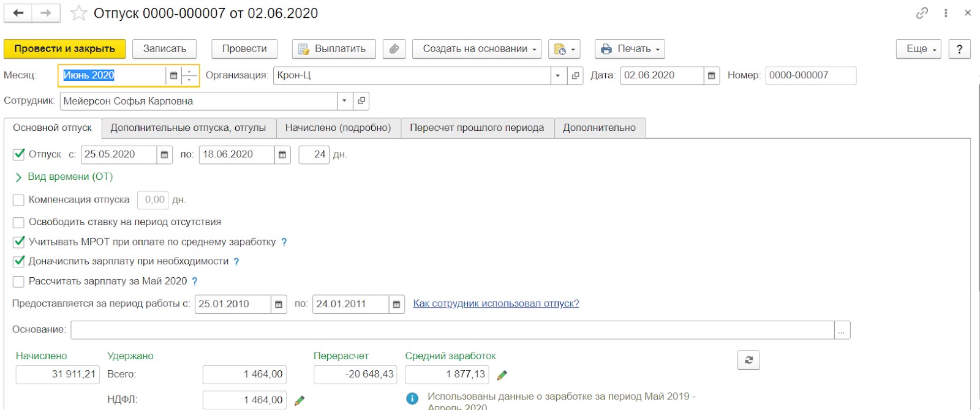Enable Рассчитать зарплату за Май 2020

pos(19,281)
